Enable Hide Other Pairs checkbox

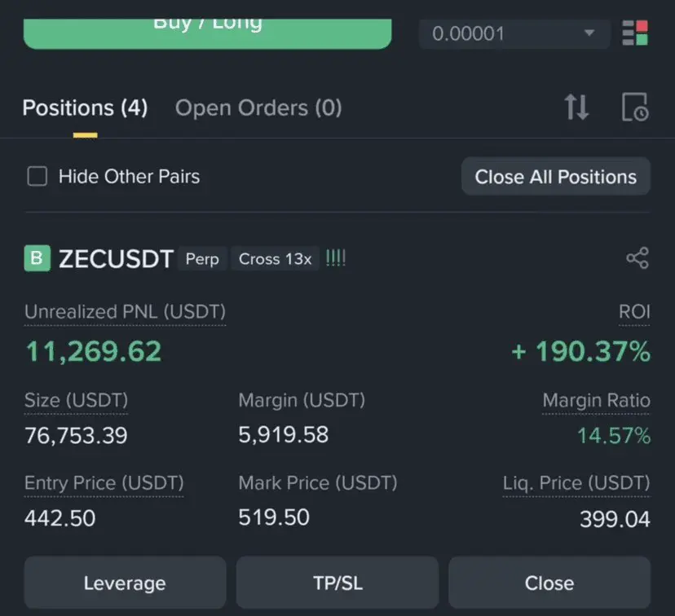(37, 176)
